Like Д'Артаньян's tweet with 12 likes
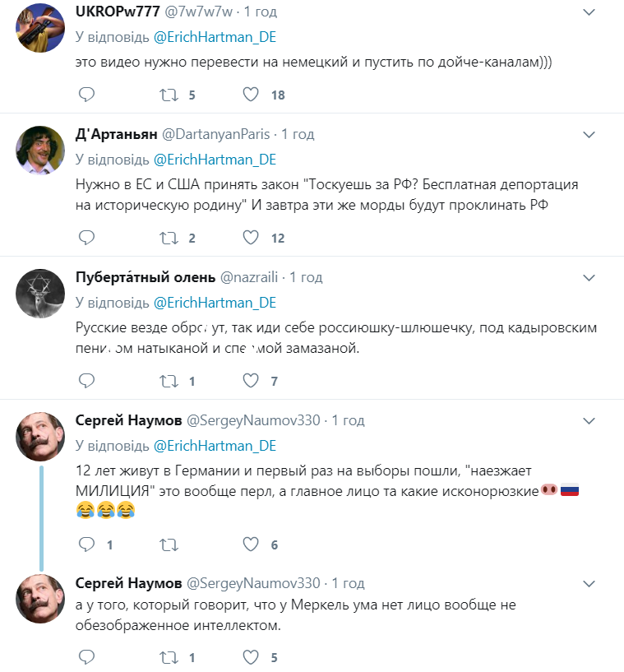The image size is (624, 672). [x=251, y=238]
